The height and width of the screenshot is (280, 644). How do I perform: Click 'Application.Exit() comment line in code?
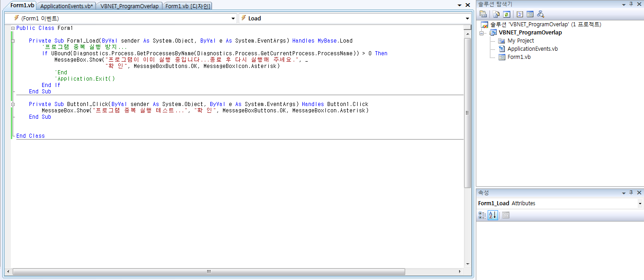tap(85, 79)
